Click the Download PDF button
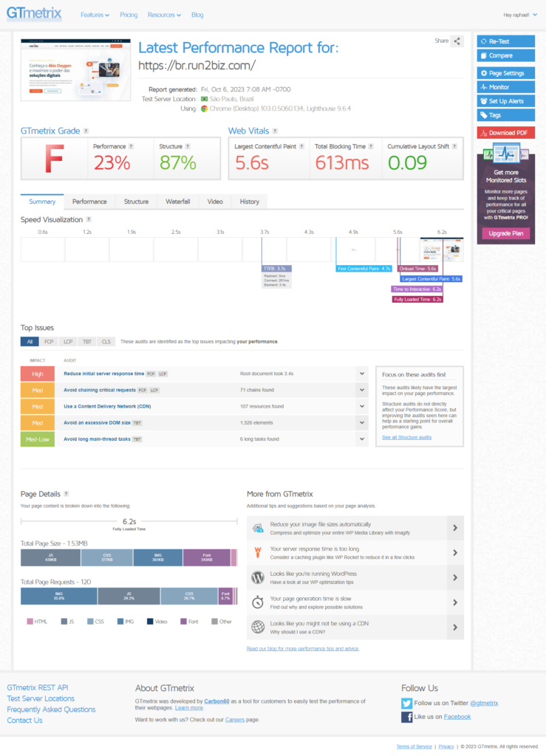The width and height of the screenshot is (546, 756). point(505,133)
